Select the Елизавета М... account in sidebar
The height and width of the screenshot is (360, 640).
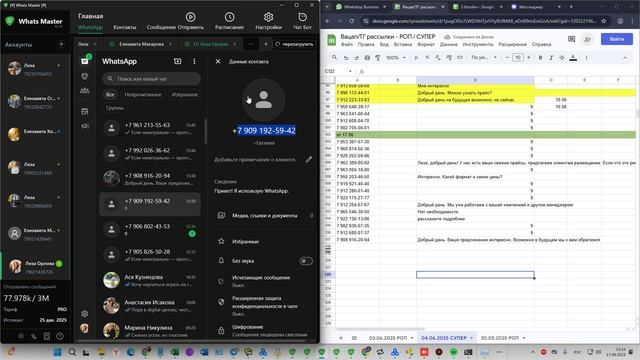coord(36,234)
